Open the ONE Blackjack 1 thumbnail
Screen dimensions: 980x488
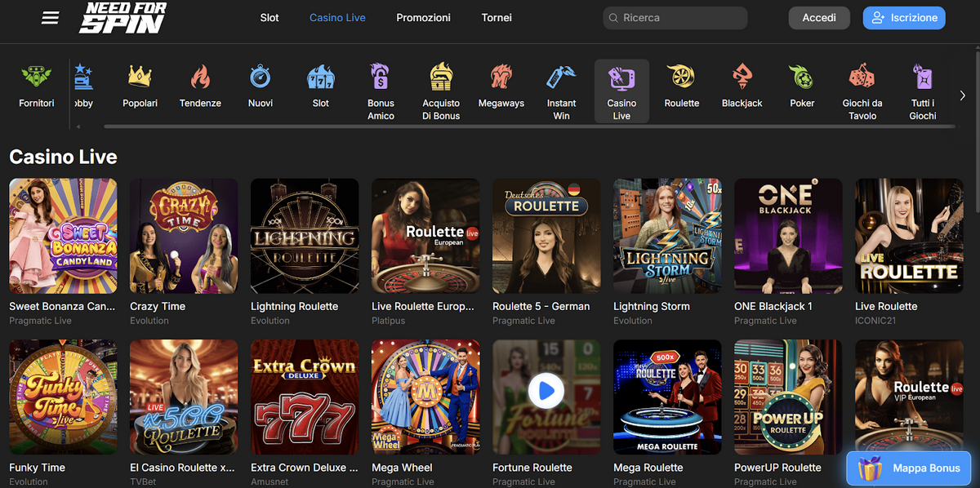(788, 236)
